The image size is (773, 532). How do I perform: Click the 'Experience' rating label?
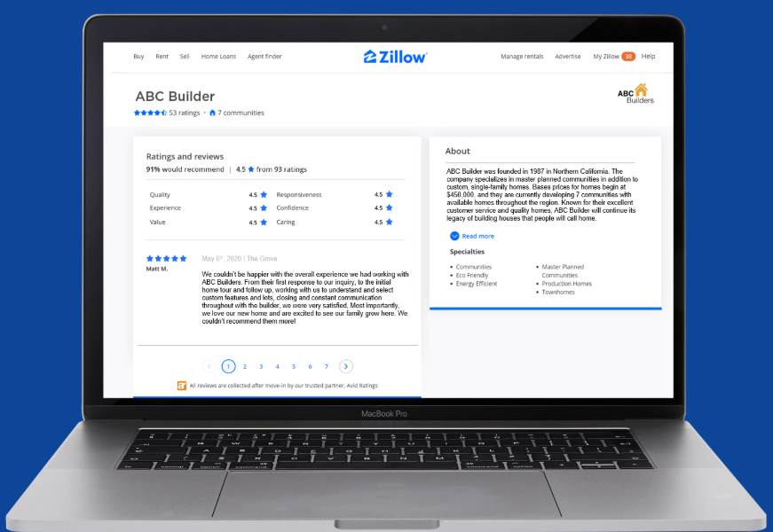click(165, 207)
